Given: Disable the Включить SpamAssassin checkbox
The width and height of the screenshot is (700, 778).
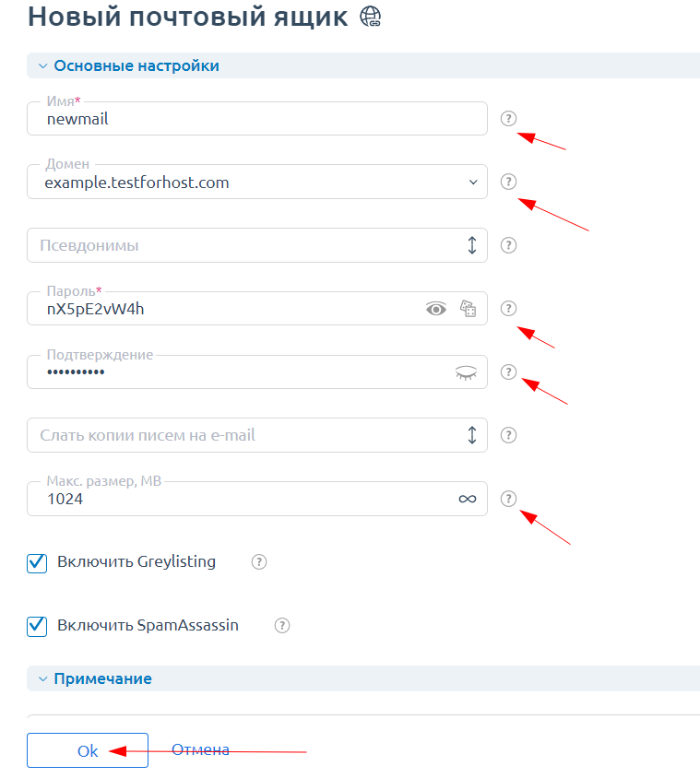Looking at the screenshot, I should tap(37, 626).
